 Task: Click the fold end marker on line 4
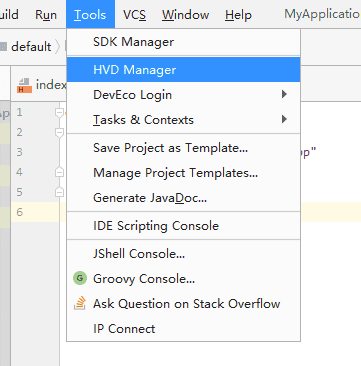(x=59, y=172)
